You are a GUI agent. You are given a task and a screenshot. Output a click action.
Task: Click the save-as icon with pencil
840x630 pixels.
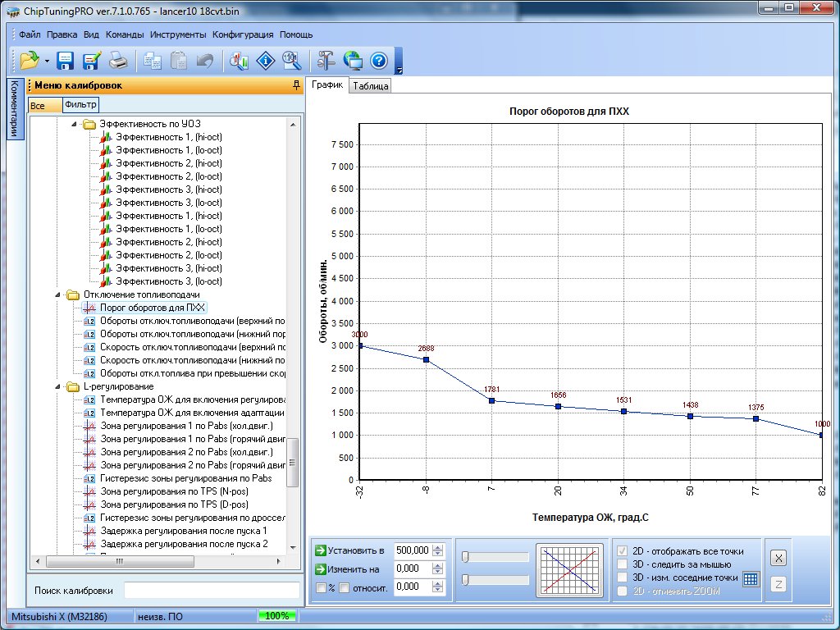91,60
